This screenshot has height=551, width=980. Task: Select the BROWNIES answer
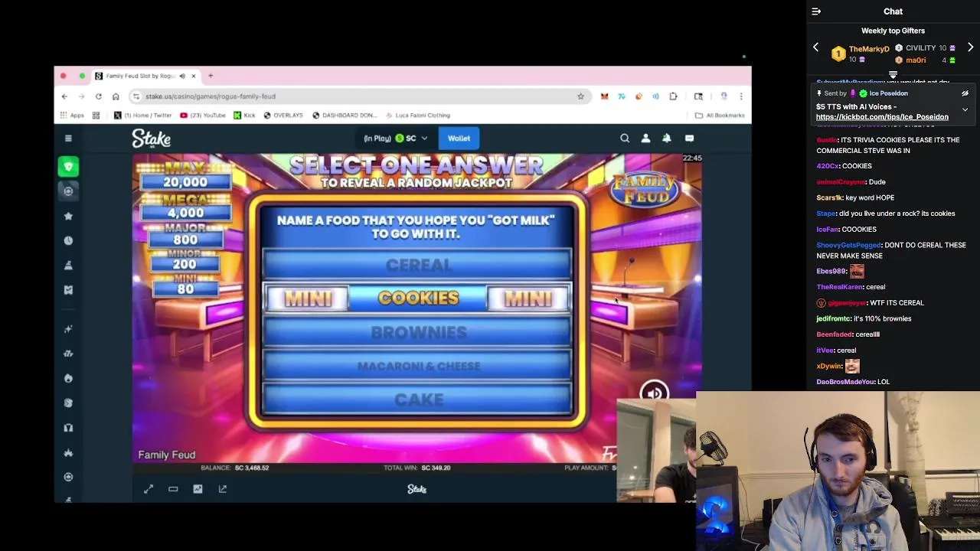(418, 332)
